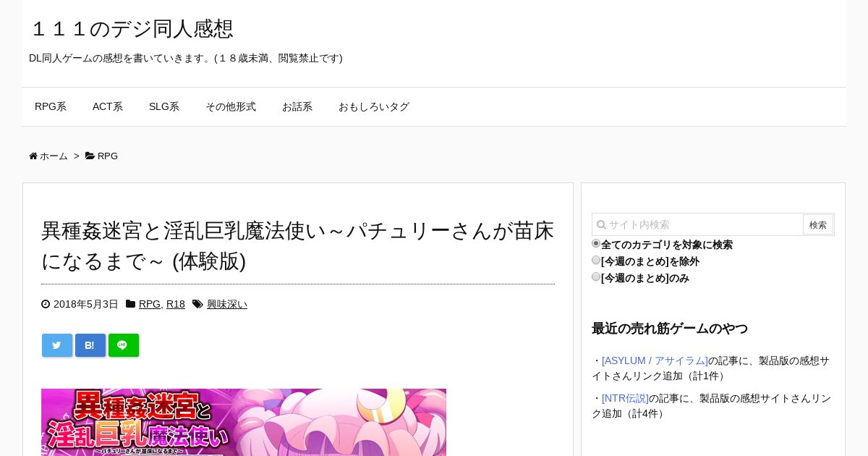The height and width of the screenshot is (456, 868).
Task: Click the magnifier icon in the search box
Action: [x=601, y=225]
